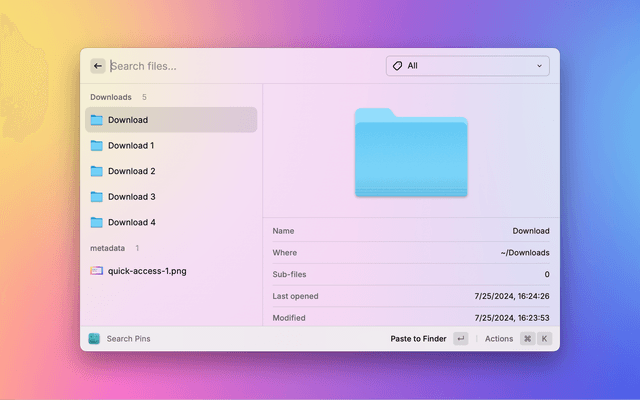This screenshot has width=640, height=400.
Task: Click the tag icon in filter dropdown
Action: [397, 66]
